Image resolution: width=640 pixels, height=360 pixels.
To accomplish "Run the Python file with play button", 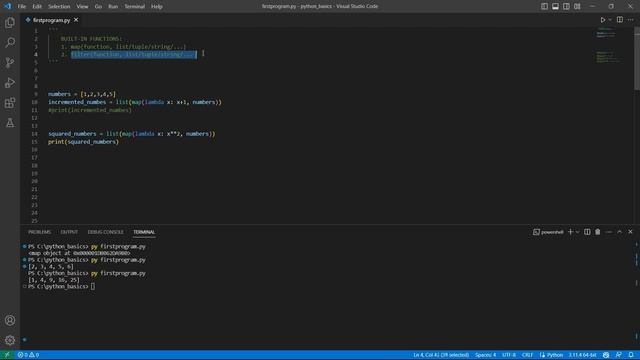I will (x=602, y=20).
